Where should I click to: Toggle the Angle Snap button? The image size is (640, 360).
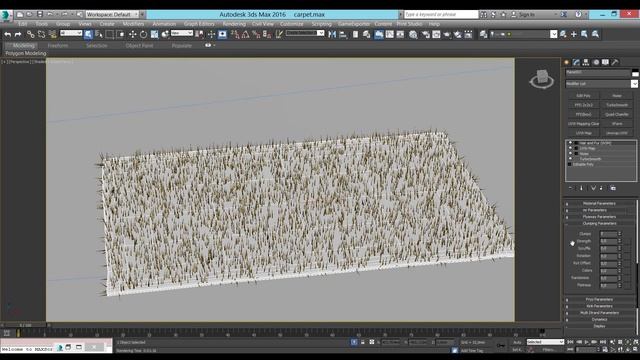[246, 35]
